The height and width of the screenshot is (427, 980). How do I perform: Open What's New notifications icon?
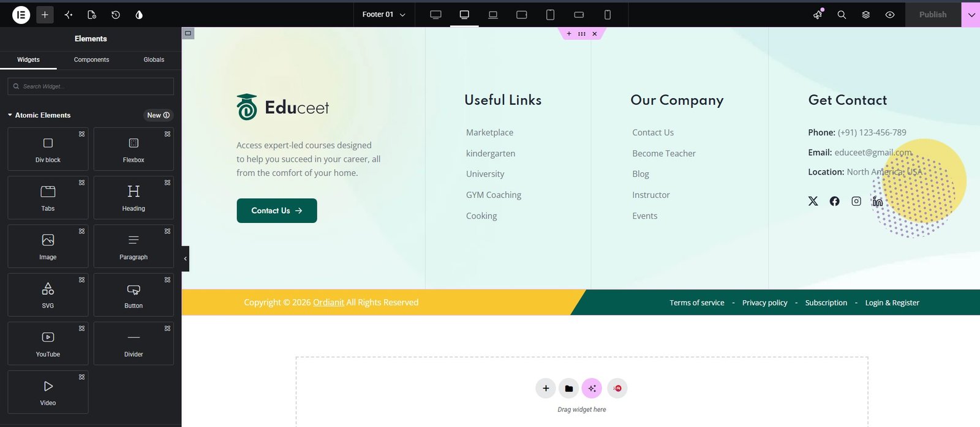(x=818, y=15)
